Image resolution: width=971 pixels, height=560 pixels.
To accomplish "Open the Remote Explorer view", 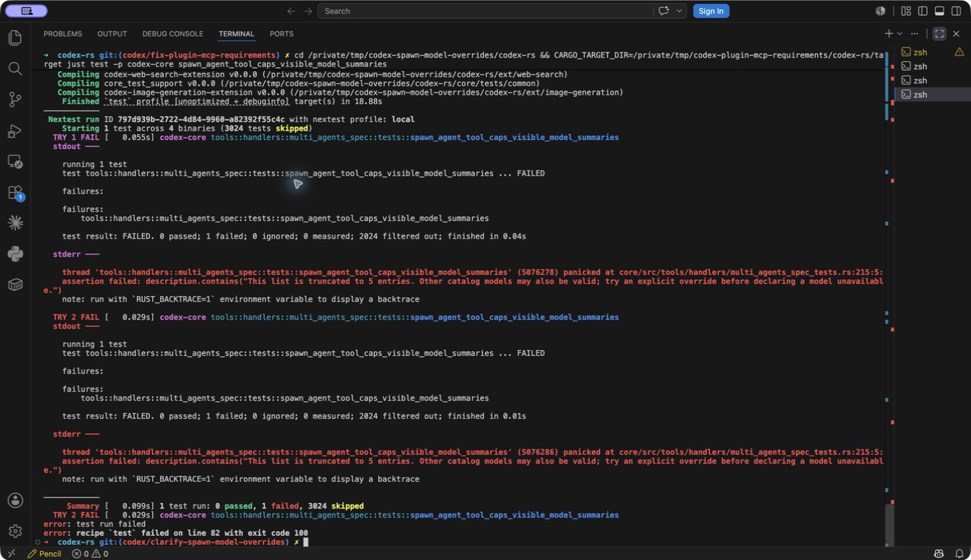I will [15, 162].
